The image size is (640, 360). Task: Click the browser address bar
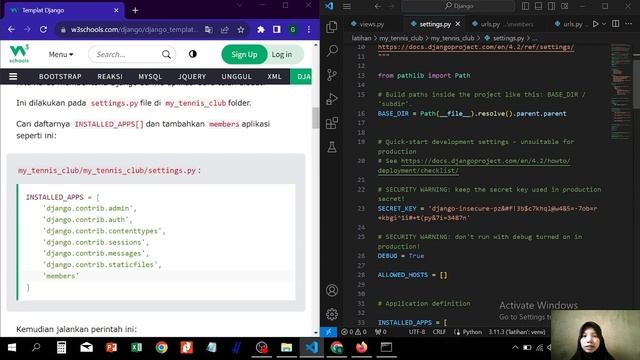pos(135,29)
